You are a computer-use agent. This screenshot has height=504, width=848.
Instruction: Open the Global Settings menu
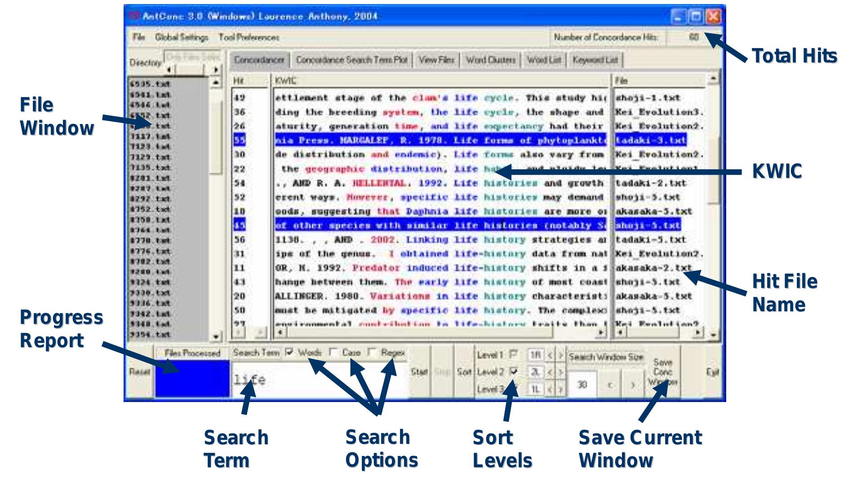pos(182,37)
